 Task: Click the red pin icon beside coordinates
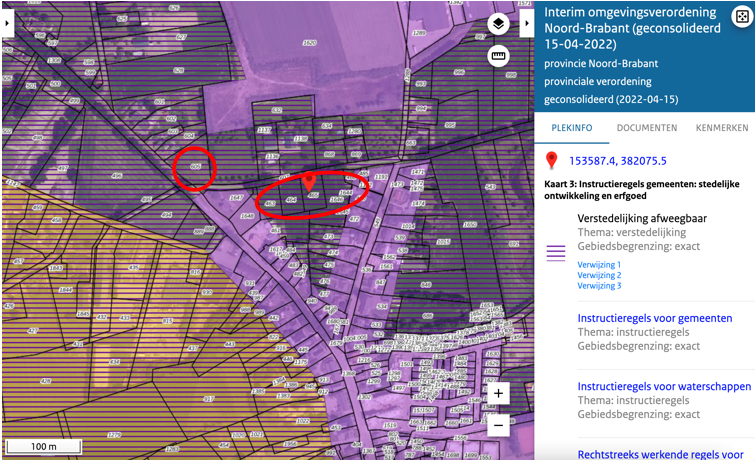552,160
